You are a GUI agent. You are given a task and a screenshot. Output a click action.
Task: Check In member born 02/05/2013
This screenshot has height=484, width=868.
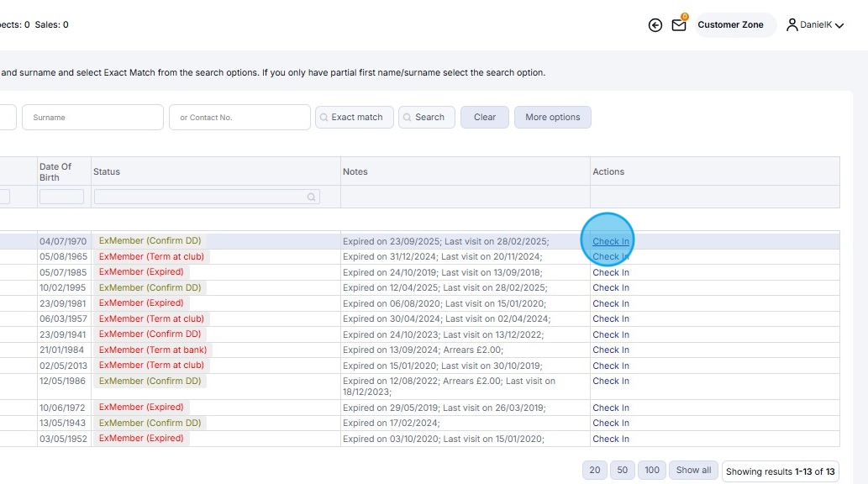coord(611,366)
